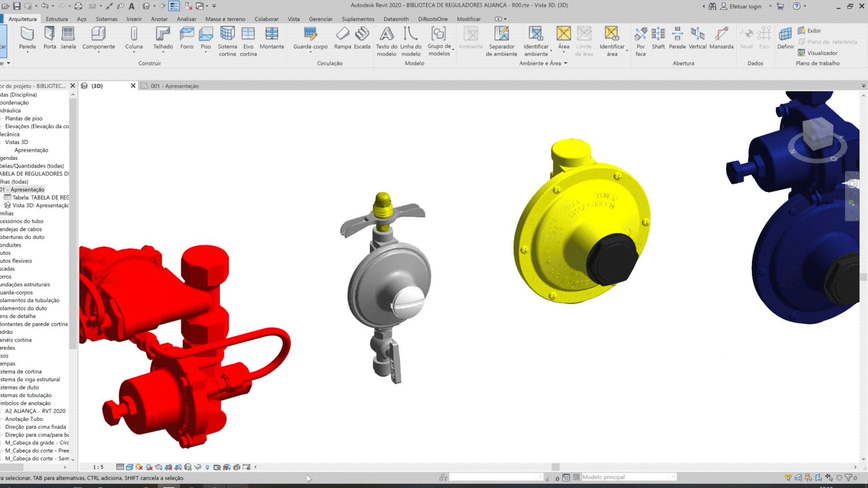Screen dimensions: 868x488
Task: Toggle sun path in view control bar
Action: (139, 467)
